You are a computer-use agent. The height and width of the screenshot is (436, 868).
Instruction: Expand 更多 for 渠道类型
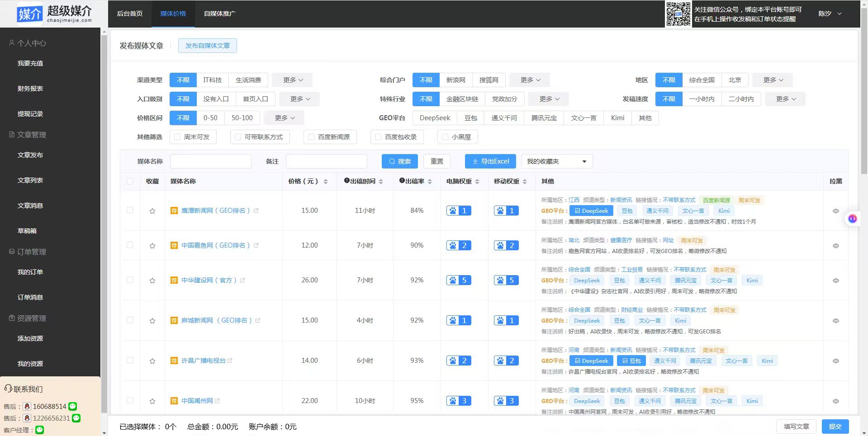click(x=293, y=80)
